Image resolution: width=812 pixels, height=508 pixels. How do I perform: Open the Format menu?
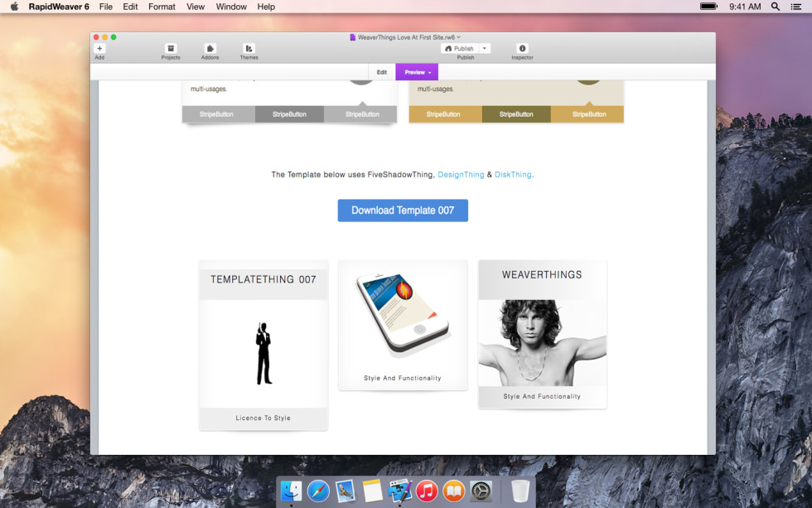tap(162, 7)
